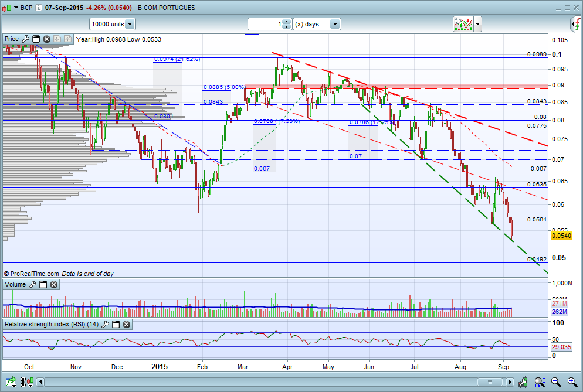Image resolution: width=583 pixels, height=392 pixels.
Task: Click the zoom-fit magnifier with arrows
Action: [540, 381]
